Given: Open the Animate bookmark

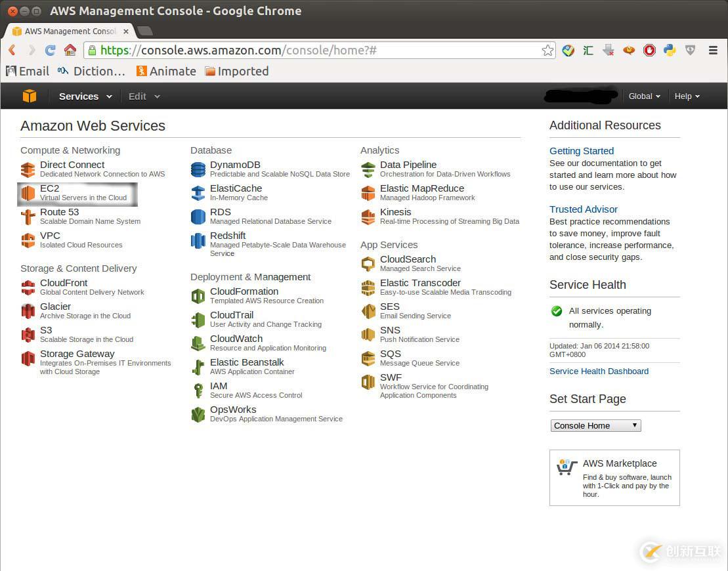Looking at the screenshot, I should 166,71.
